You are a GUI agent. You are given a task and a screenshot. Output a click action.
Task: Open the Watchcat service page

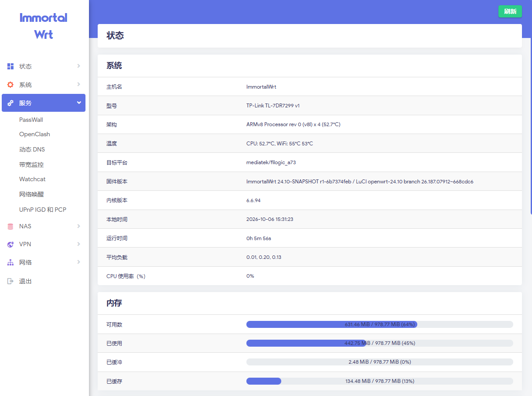(32, 179)
